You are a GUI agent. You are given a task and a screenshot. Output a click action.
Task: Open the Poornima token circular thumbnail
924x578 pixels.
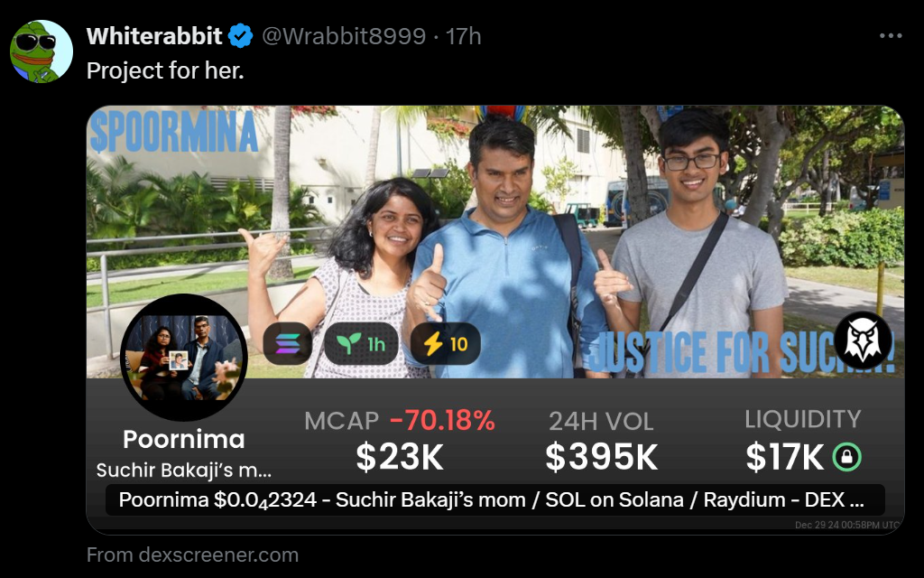click(184, 358)
